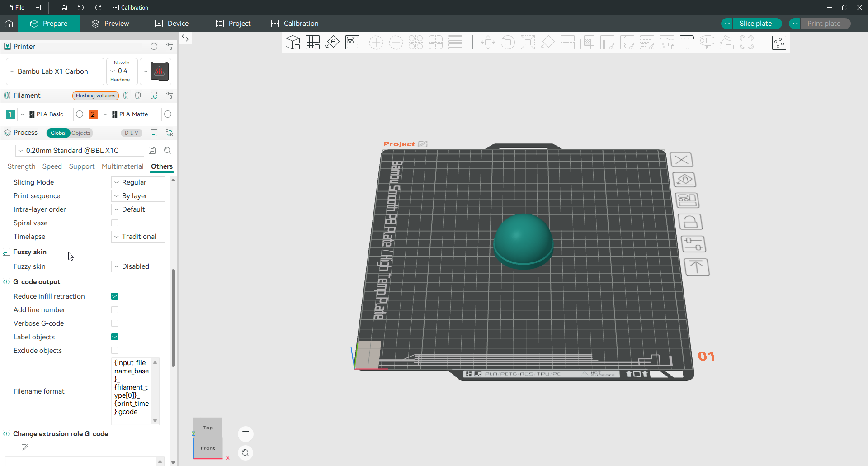Click the Add model cube icon
This screenshot has height=466, width=868.
(292, 43)
